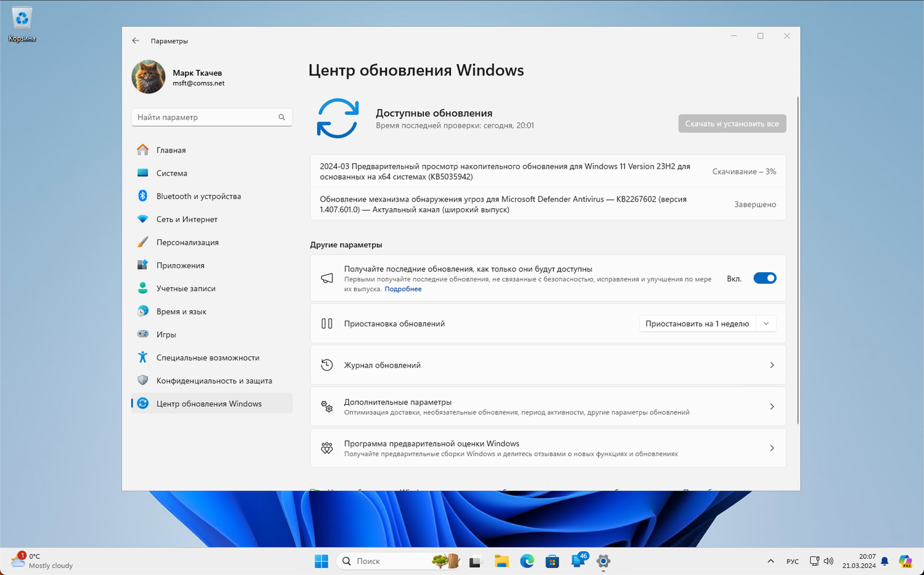Click the Settings gear on the taskbar
This screenshot has width=924, height=575.
point(604,561)
